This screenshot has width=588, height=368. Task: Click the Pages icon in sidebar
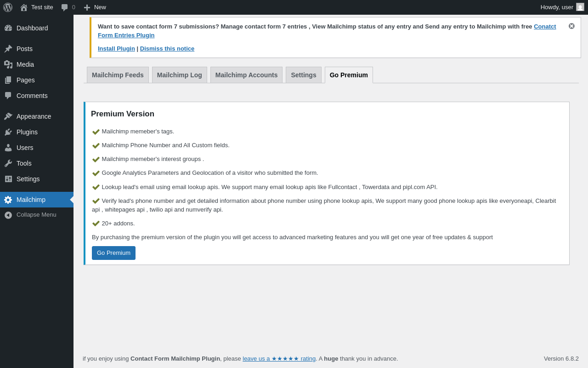8,80
